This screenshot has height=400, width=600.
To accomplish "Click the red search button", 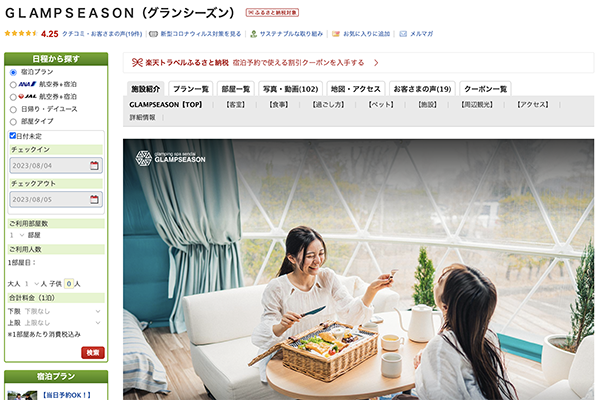I will click(93, 353).
